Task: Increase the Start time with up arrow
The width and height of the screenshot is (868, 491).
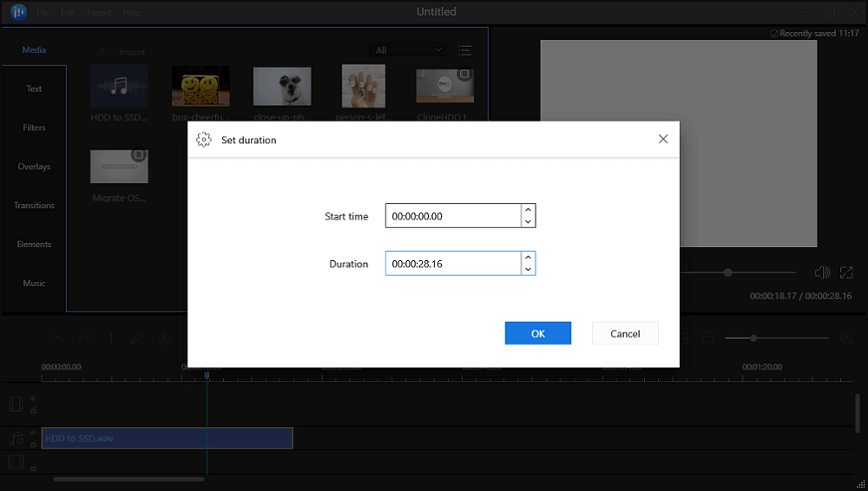Action: coord(528,210)
